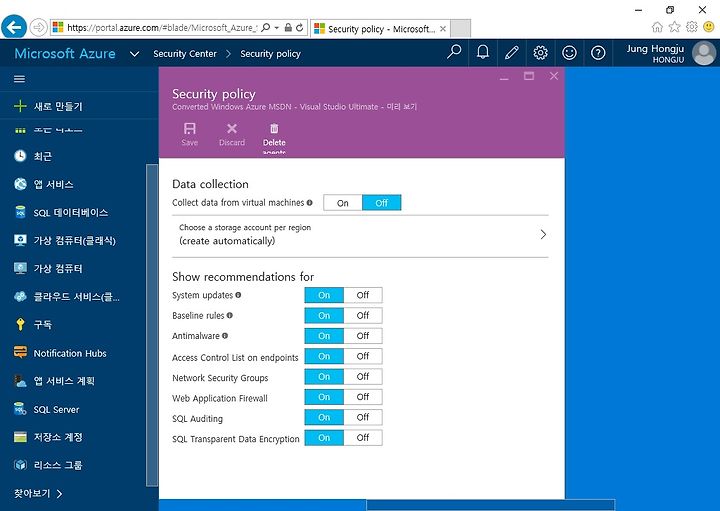This screenshot has width=720, height=511.
Task: Open Azure notifications bell
Action: [x=483, y=52]
